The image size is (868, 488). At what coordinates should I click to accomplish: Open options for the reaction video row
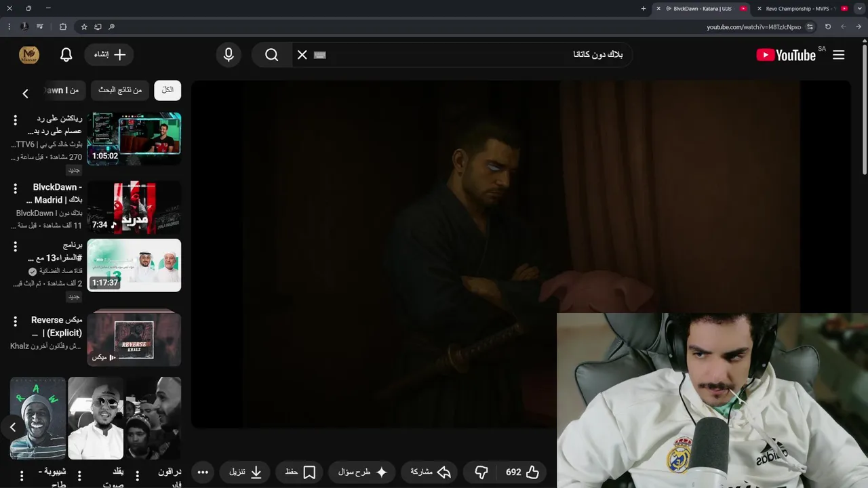[15, 120]
